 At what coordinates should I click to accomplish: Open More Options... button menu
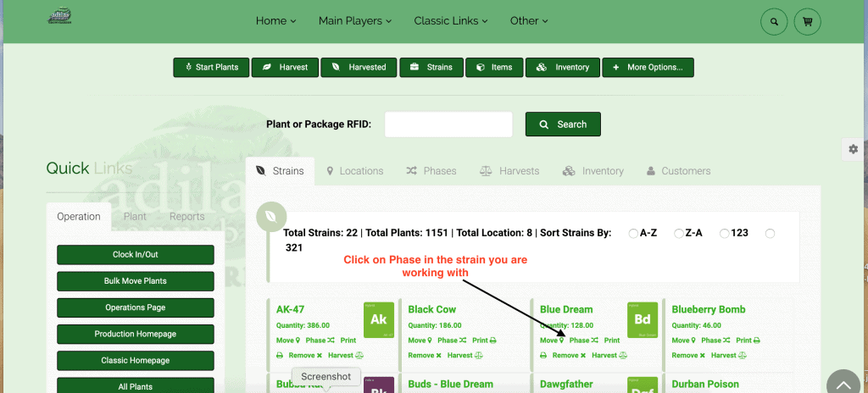tap(648, 68)
